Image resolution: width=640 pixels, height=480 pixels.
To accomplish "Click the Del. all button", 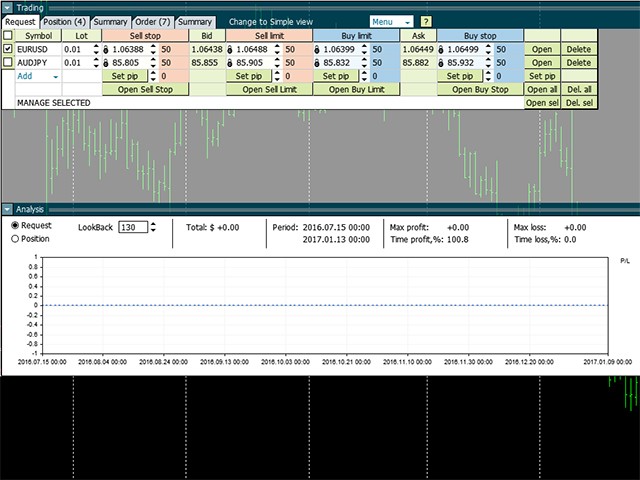I will [x=578, y=89].
